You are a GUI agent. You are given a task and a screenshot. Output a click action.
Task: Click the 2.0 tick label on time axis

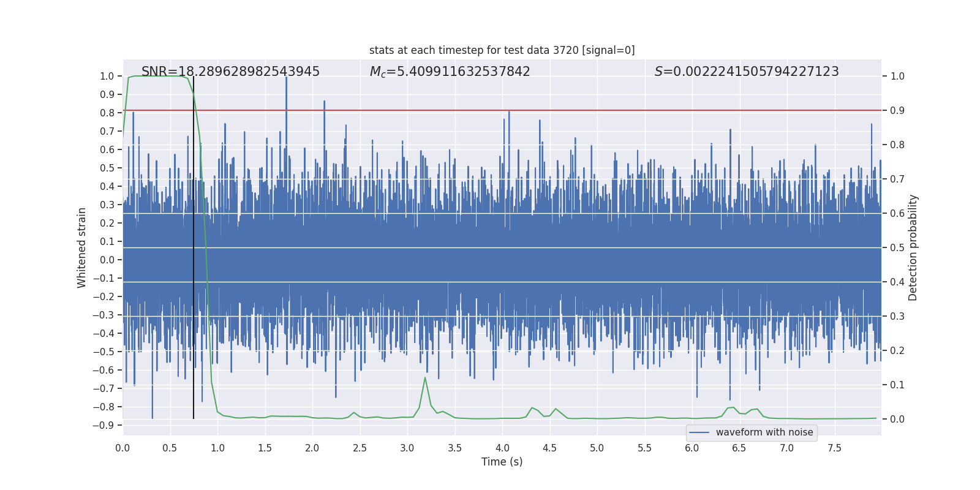click(x=312, y=448)
